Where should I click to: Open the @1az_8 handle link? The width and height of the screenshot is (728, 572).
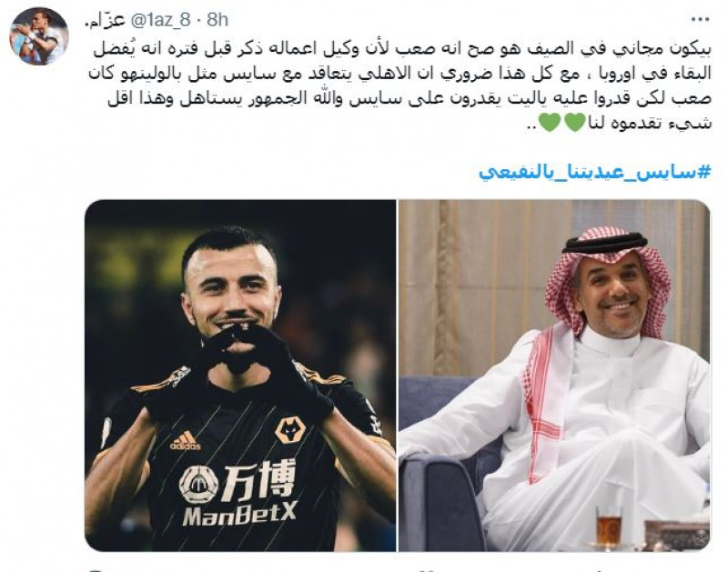(161, 20)
